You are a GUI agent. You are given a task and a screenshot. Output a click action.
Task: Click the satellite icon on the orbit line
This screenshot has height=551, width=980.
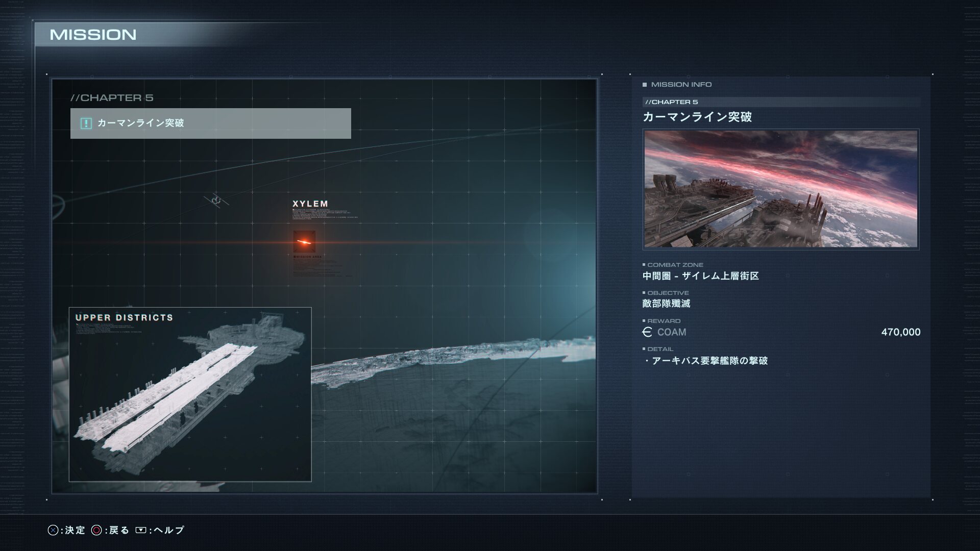(216, 200)
